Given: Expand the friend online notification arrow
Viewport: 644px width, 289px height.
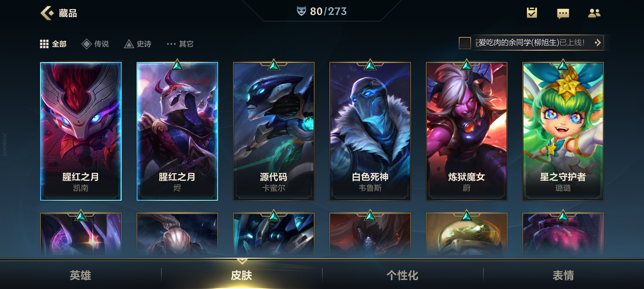Looking at the screenshot, I should pos(597,43).
